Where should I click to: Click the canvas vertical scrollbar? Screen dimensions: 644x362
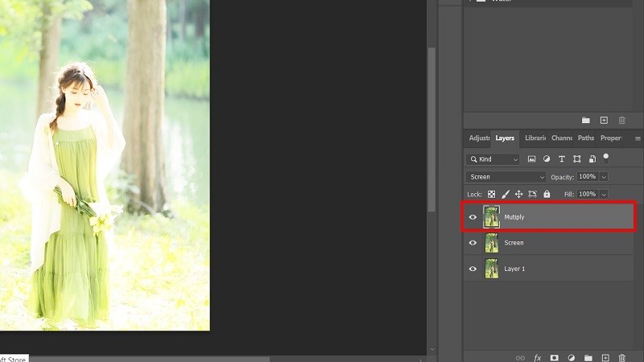pyautogui.click(x=431, y=130)
